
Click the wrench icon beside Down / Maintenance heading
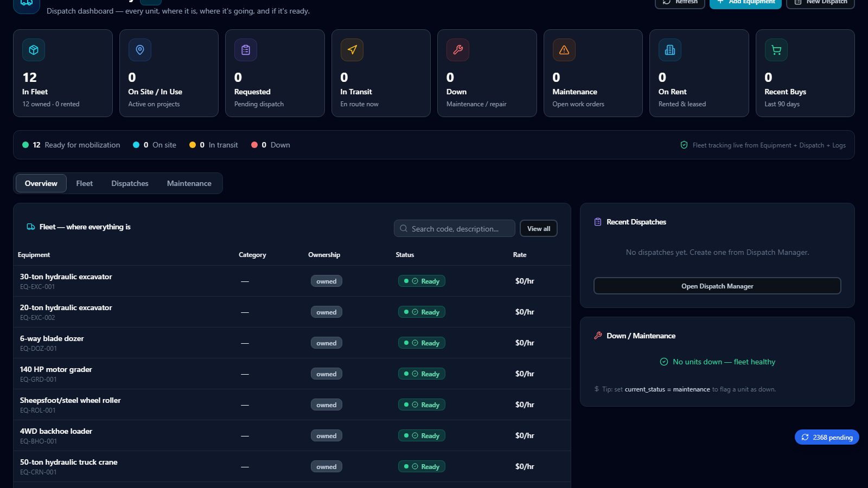598,336
